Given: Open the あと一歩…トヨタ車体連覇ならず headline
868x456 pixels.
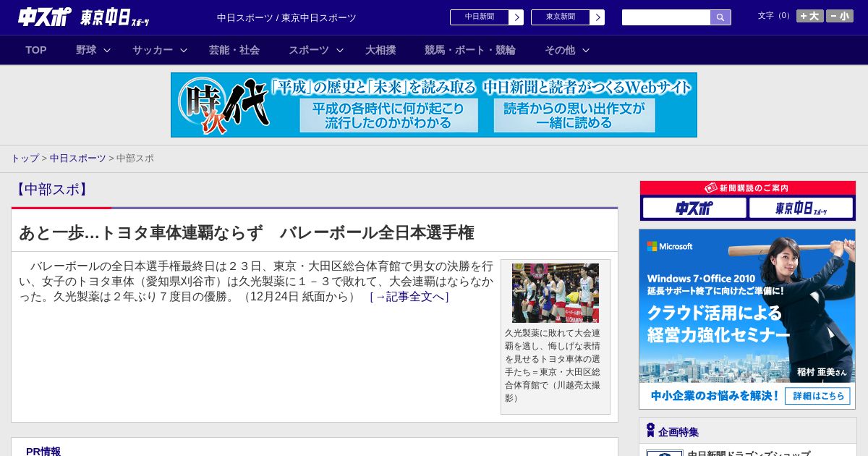Looking at the screenshot, I should 247,233.
